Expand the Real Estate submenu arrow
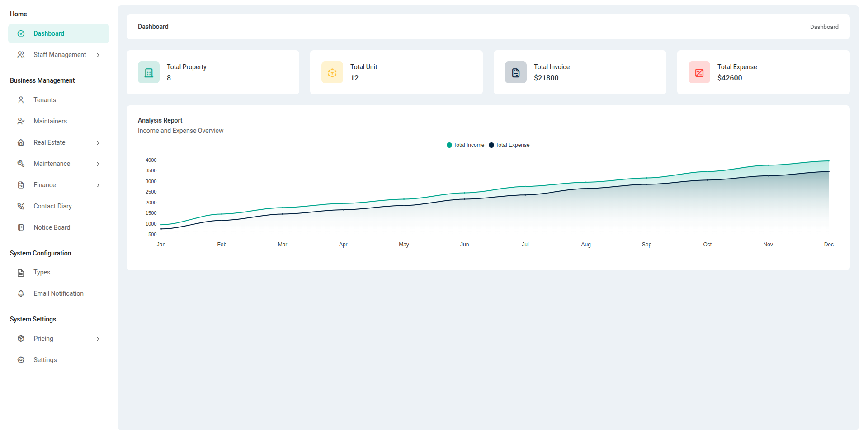 point(98,143)
